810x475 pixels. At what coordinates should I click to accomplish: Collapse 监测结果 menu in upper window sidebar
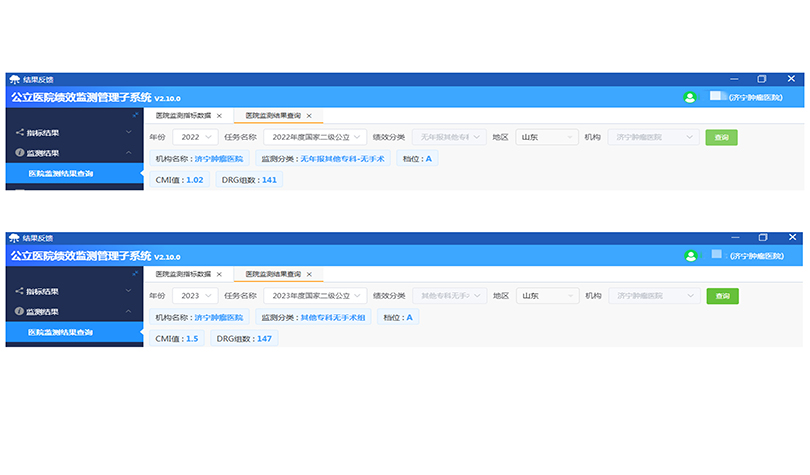(74, 153)
